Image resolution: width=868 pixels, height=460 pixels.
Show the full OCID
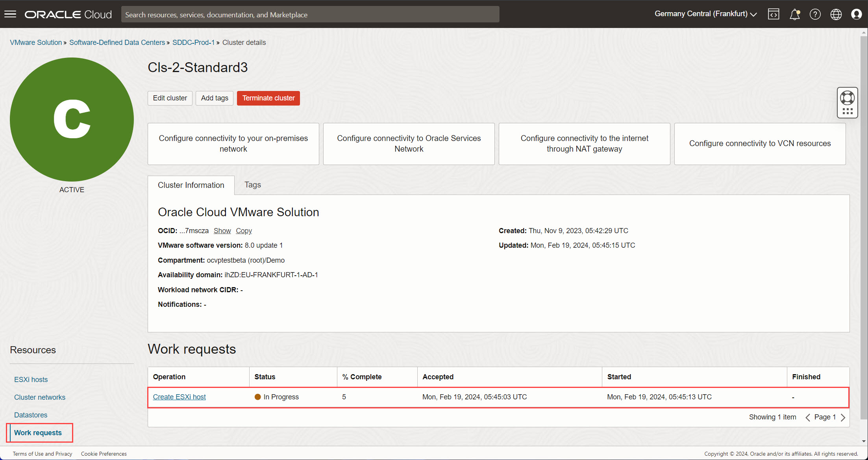[222, 231]
